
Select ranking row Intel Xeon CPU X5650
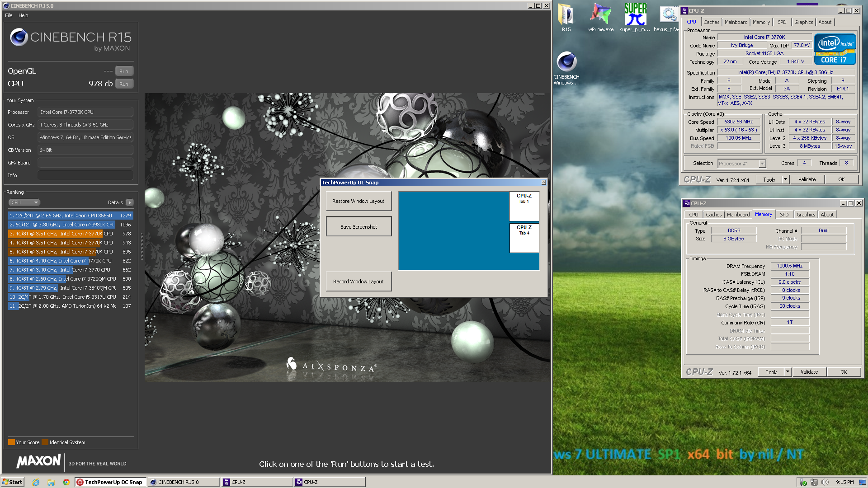[x=70, y=216]
